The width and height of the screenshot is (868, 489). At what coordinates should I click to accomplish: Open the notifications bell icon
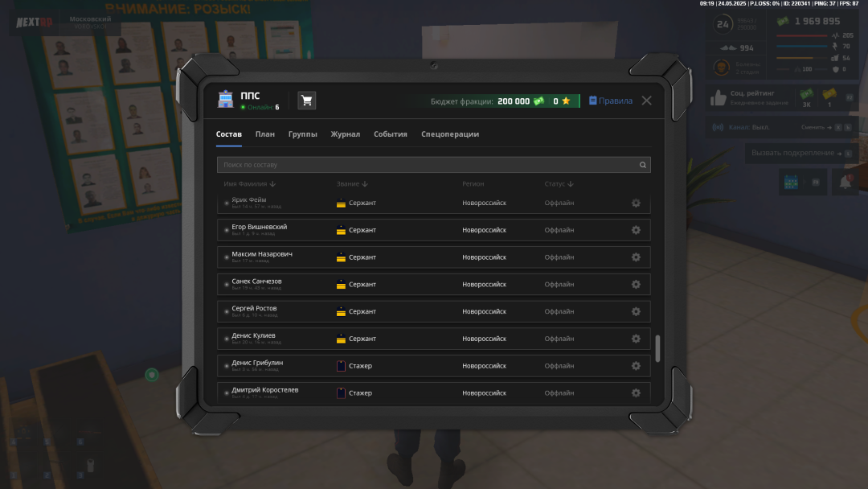tap(845, 183)
